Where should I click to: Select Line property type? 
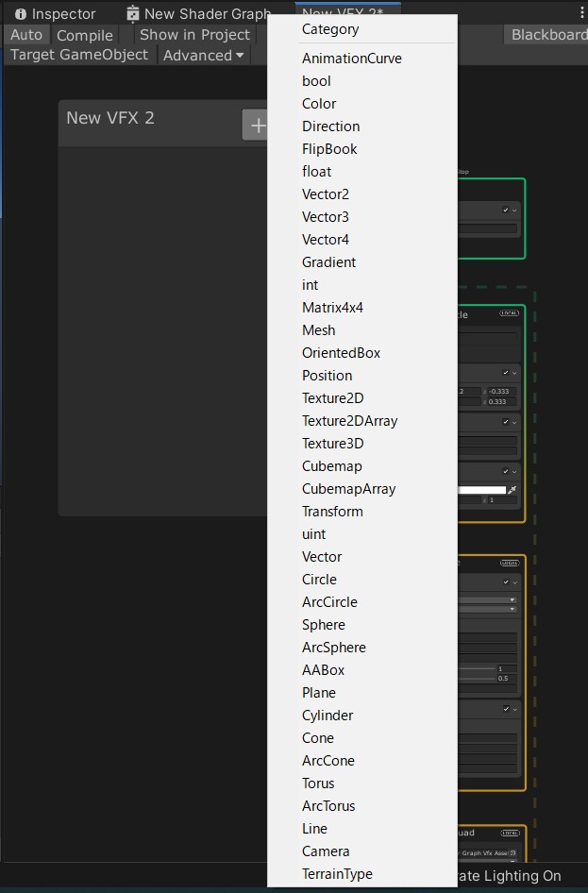(362, 829)
